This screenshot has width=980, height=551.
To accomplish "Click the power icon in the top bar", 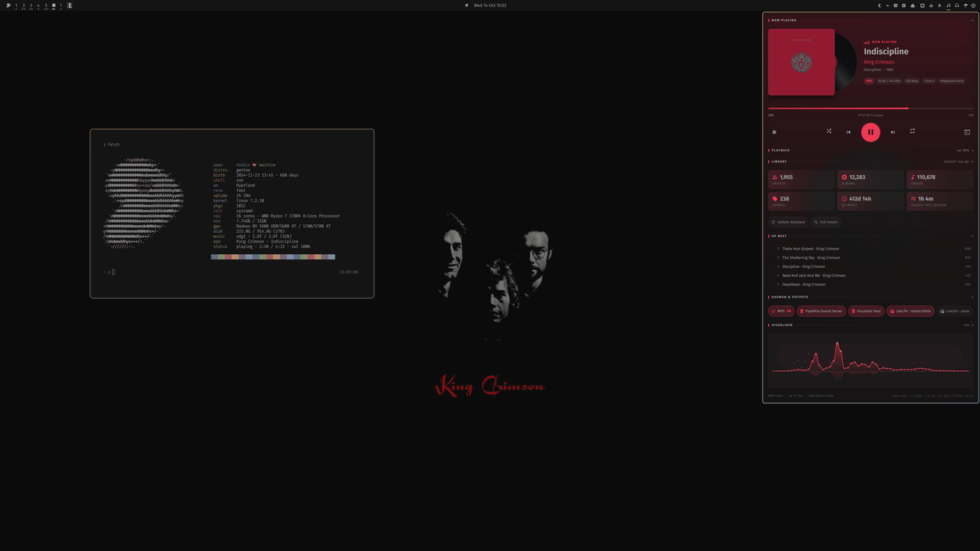I will click(973, 5).
